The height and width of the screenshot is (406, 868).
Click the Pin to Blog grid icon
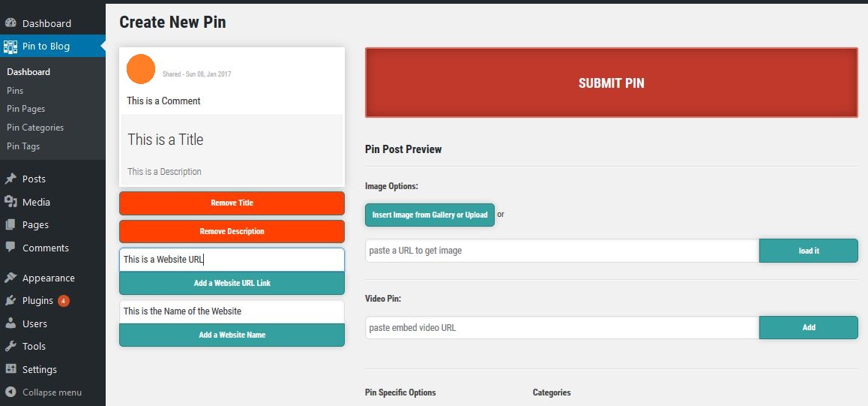point(10,47)
